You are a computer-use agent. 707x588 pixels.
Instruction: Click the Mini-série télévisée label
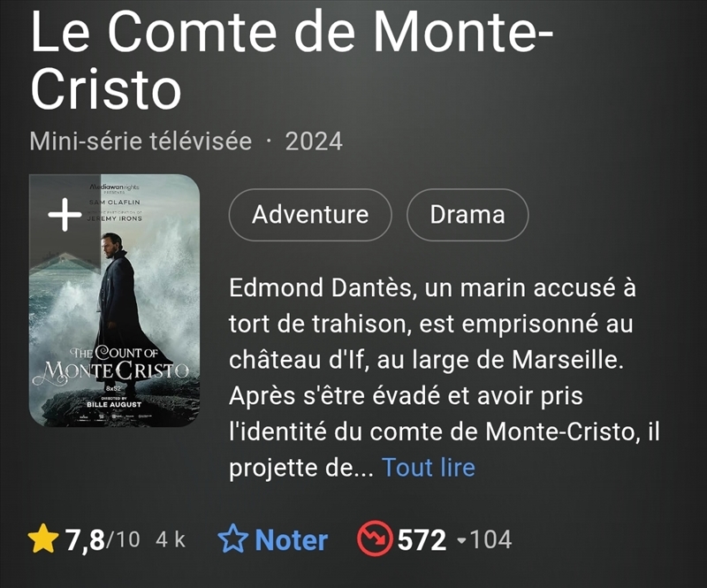141,141
